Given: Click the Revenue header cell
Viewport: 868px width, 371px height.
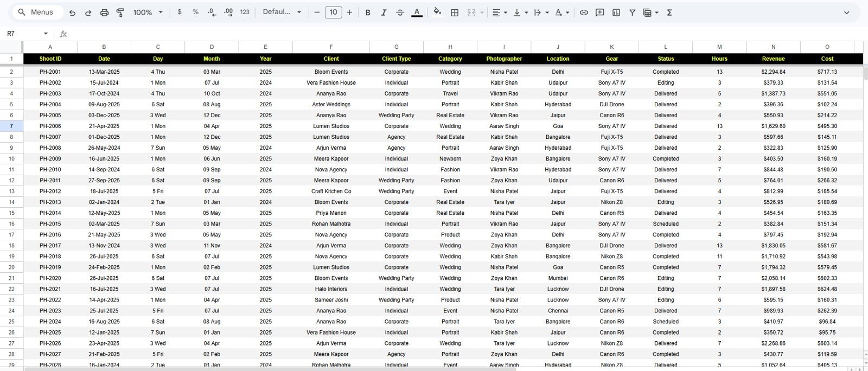Looking at the screenshot, I should coord(773,59).
